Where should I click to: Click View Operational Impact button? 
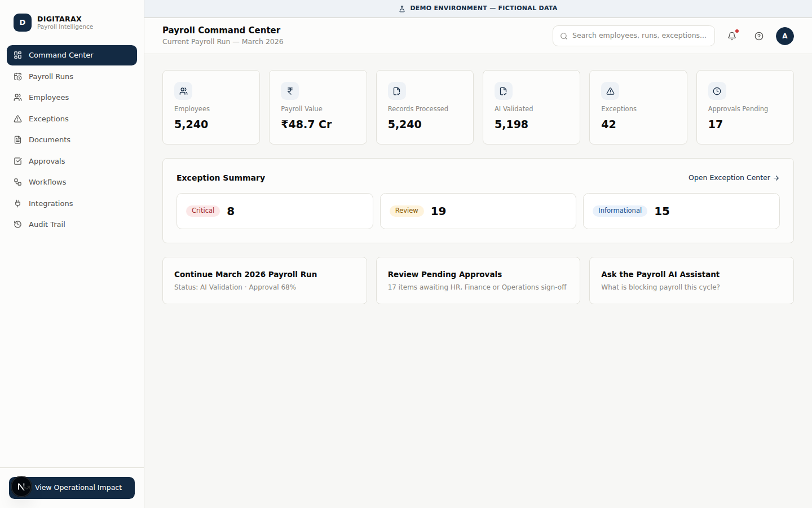[72, 488]
